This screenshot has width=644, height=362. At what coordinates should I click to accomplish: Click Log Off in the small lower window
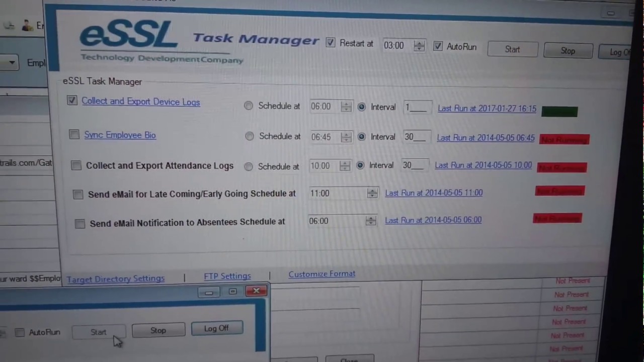coord(217,328)
